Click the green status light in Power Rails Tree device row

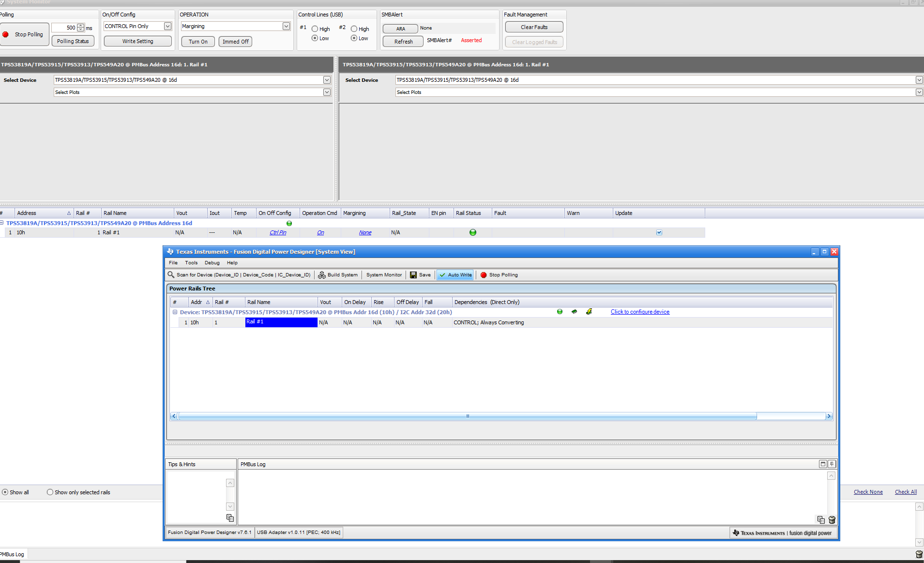[x=560, y=312]
